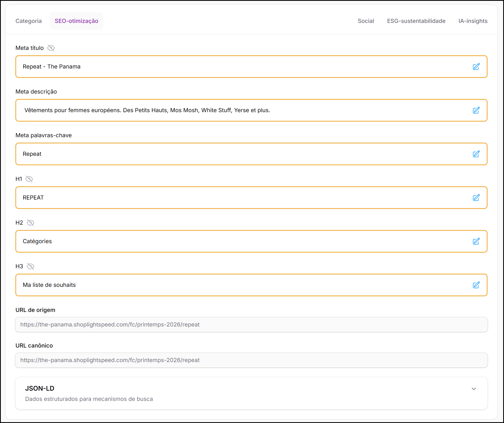Image resolution: width=504 pixels, height=423 pixels.
Task: Select the SEO-otimização tab
Action: (76, 21)
